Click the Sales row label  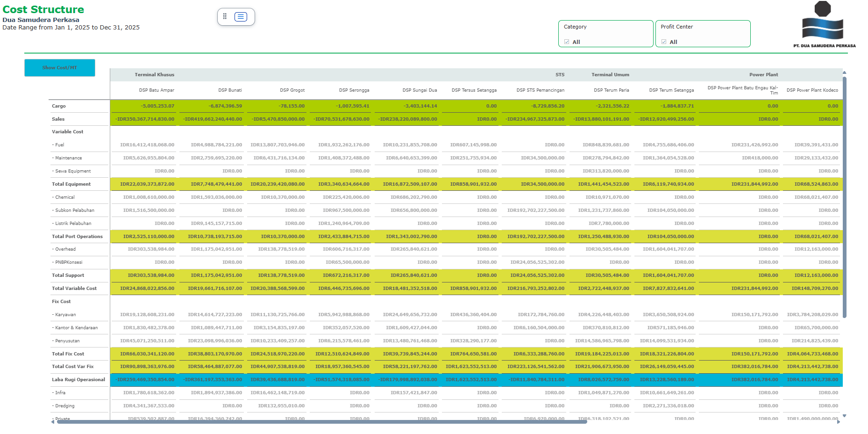58,119
